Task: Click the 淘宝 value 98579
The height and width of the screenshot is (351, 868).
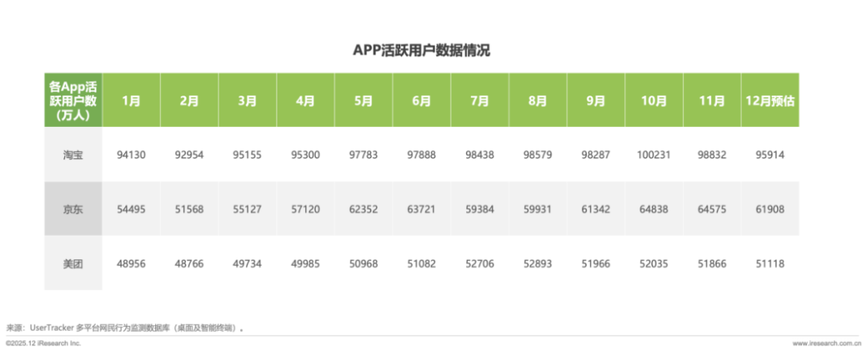Action: [x=538, y=155]
